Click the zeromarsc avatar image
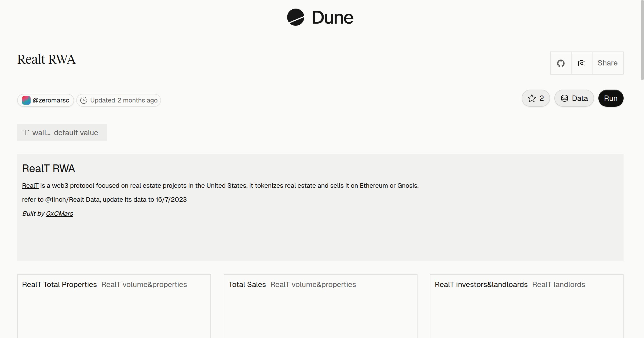Image resolution: width=644 pixels, height=338 pixels. pyautogui.click(x=26, y=100)
